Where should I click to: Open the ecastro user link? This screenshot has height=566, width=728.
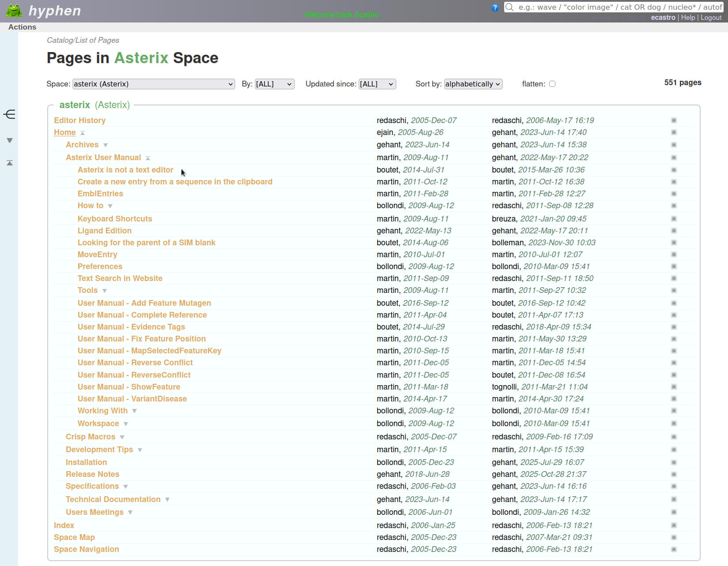[x=663, y=18]
